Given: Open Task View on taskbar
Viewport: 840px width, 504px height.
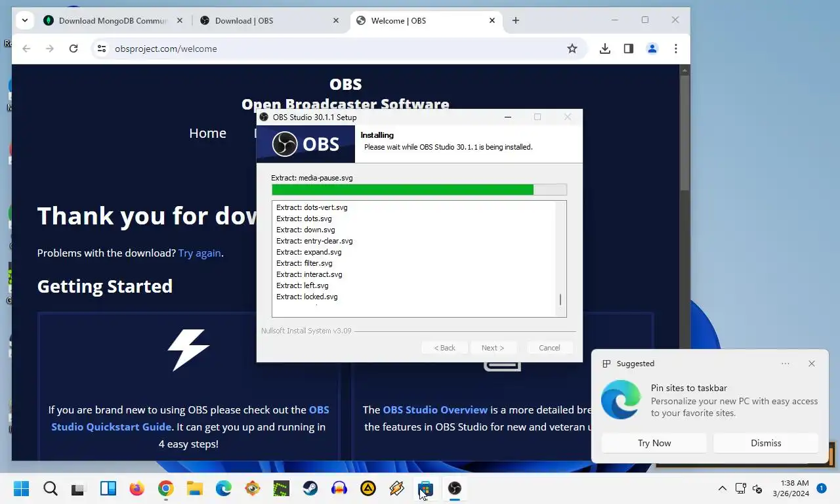Looking at the screenshot, I should coord(79,488).
